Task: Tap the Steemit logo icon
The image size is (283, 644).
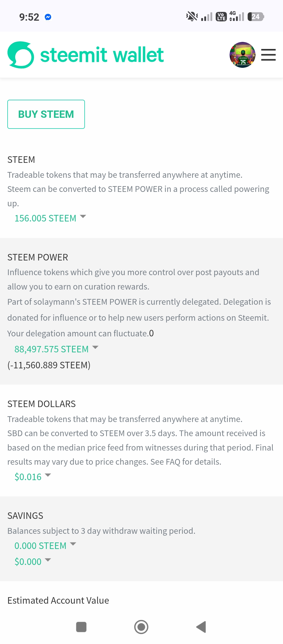Action: pos(21,55)
